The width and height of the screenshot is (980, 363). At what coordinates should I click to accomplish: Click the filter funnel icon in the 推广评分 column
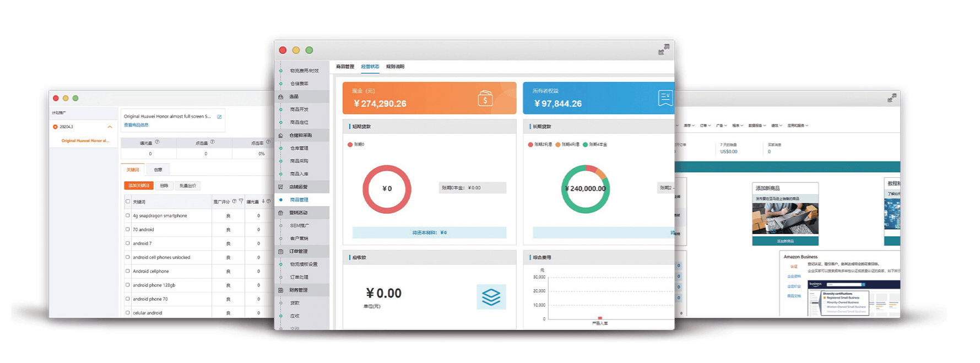point(241,202)
